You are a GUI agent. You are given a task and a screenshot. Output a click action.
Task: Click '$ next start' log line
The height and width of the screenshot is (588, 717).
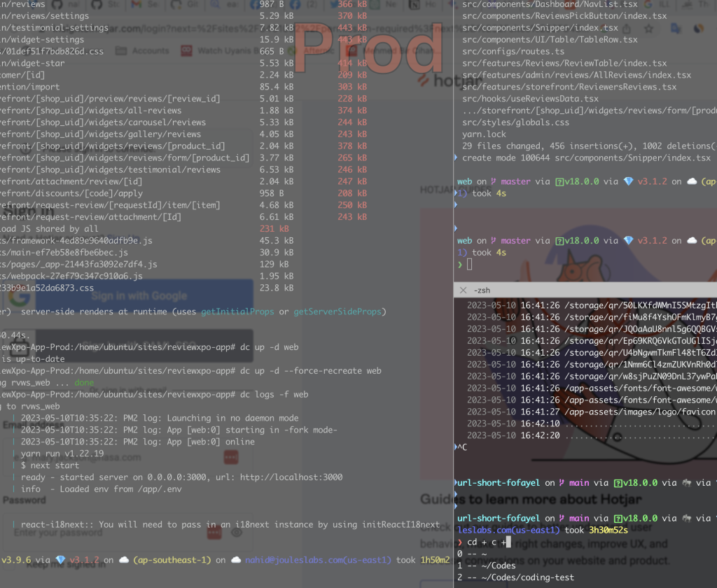50,465
